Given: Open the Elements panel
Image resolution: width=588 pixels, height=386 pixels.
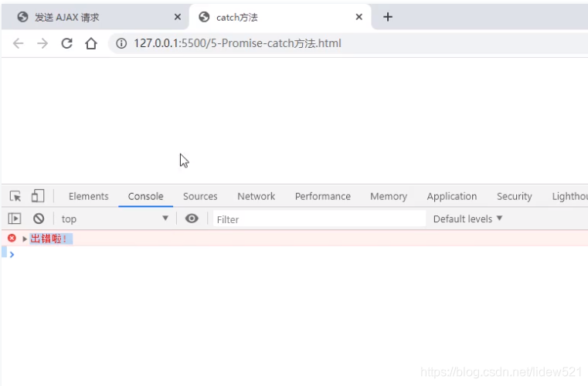Looking at the screenshot, I should click(x=89, y=196).
